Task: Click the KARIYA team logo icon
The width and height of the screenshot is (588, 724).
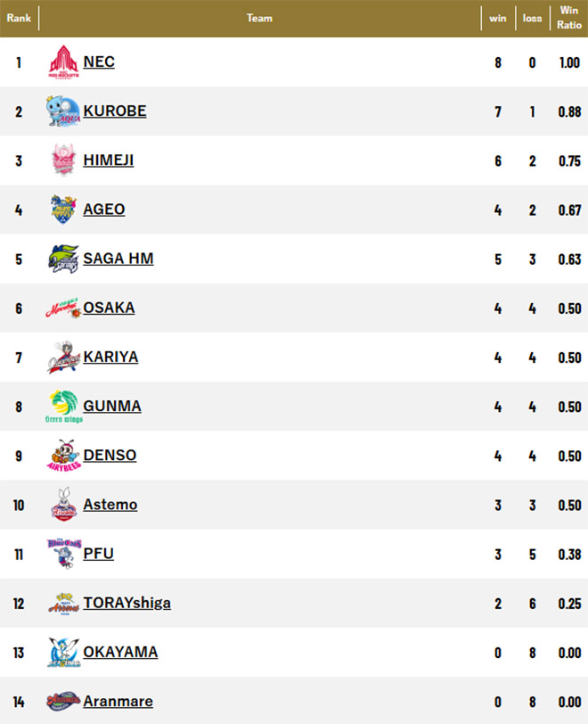Action: [x=64, y=358]
